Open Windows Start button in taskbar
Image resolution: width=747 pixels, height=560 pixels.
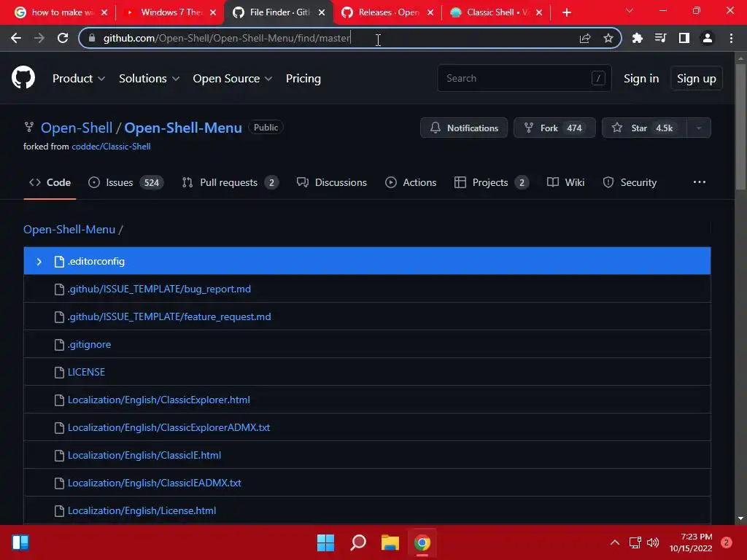326,542
